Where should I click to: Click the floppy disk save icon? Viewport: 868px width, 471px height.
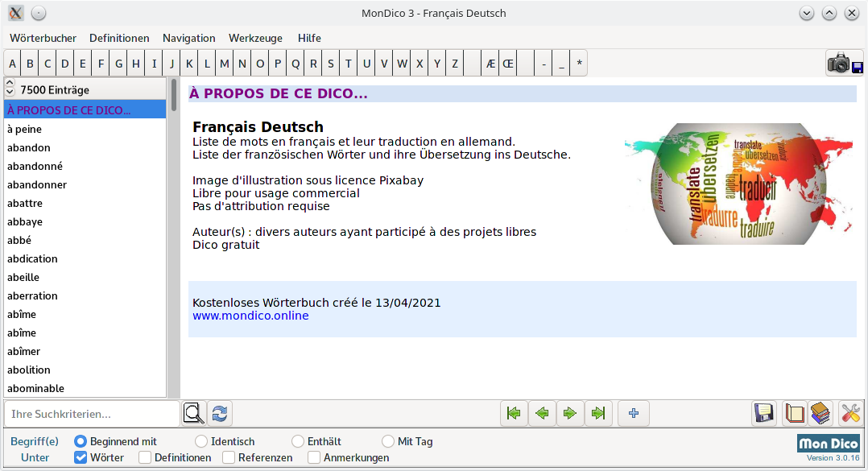pos(764,414)
